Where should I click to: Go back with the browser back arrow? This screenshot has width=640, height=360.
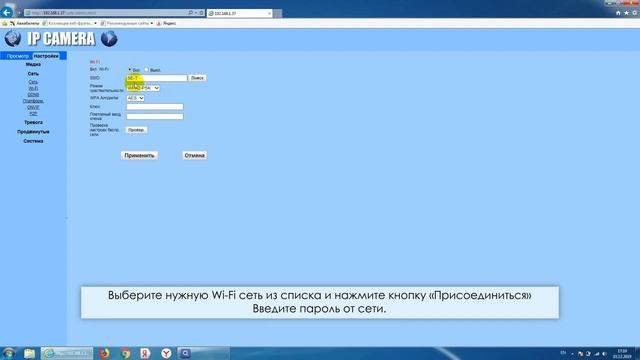pos(7,12)
